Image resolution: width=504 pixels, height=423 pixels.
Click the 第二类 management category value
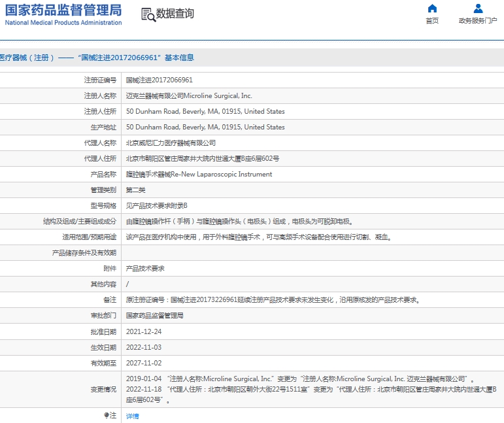point(135,190)
